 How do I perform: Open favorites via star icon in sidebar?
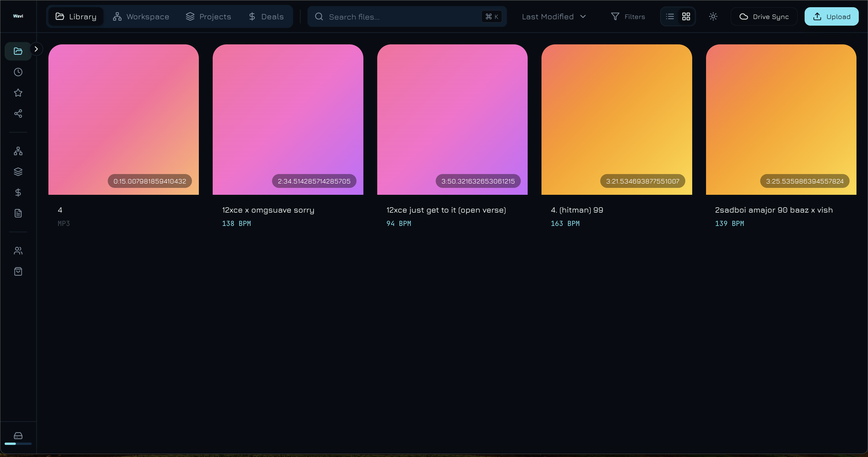coord(18,93)
